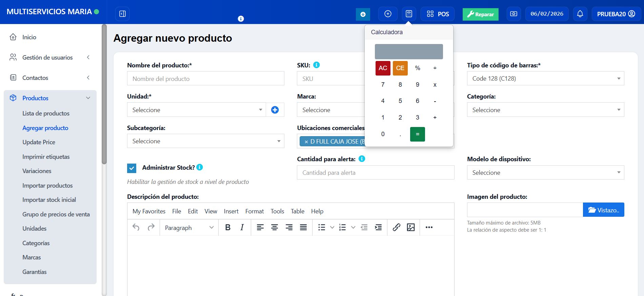Image resolution: width=644 pixels, height=296 pixels.
Task: Click the blue plus icon beside Unidad
Action: click(x=275, y=110)
